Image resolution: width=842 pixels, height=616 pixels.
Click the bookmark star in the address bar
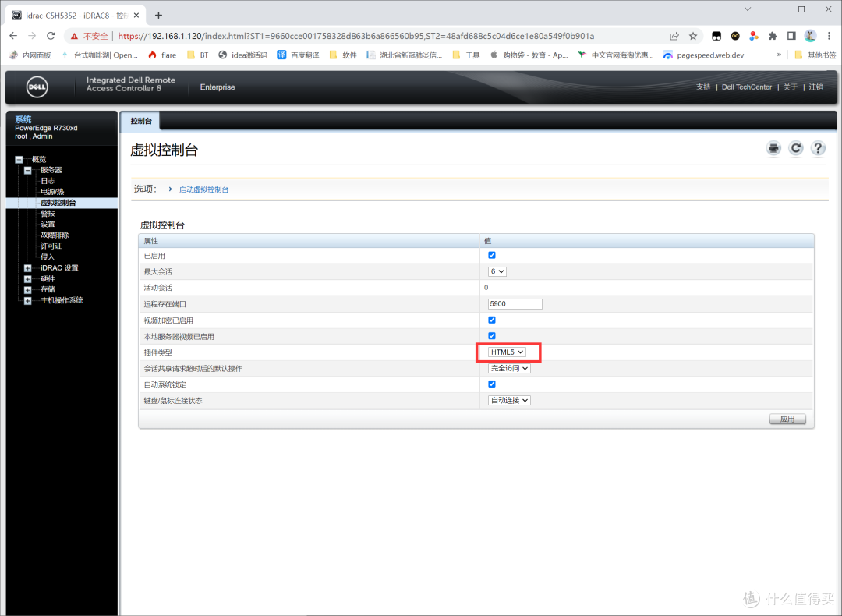click(x=692, y=35)
